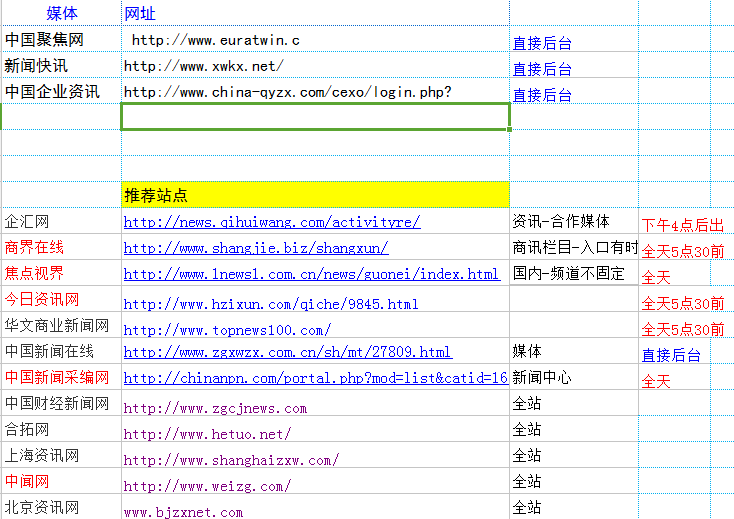Select the 中国财经新闻网 cell
Image resolution: width=734 pixels, height=519 pixels.
click(x=62, y=403)
